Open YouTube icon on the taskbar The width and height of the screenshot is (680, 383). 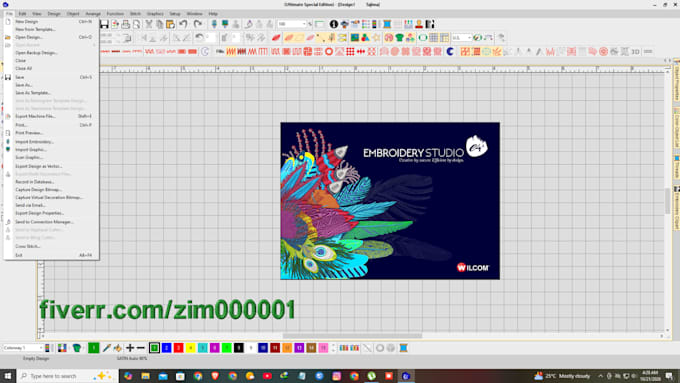pos(267,376)
